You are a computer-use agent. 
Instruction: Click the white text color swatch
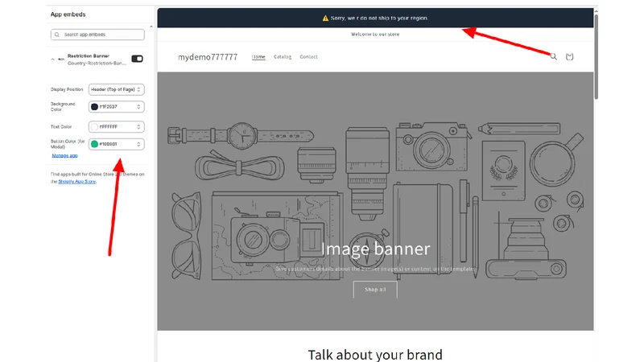tap(94, 127)
